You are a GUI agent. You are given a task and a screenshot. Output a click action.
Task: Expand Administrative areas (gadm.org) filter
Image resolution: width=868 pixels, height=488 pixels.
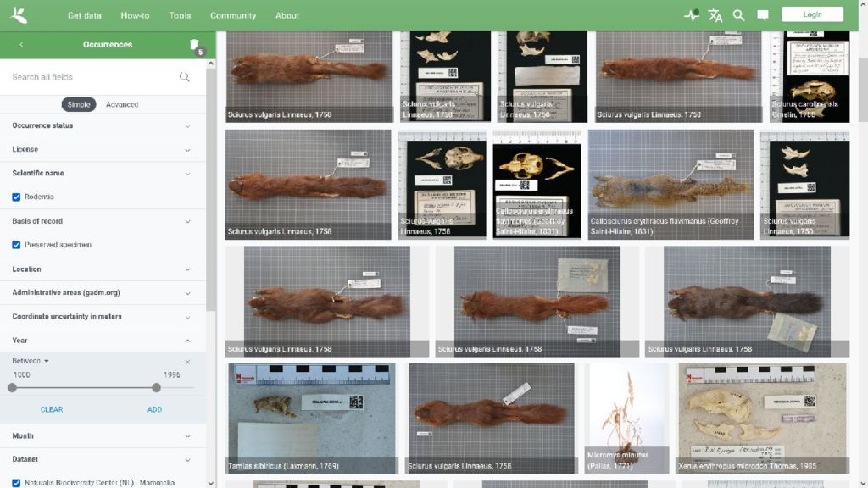103,292
